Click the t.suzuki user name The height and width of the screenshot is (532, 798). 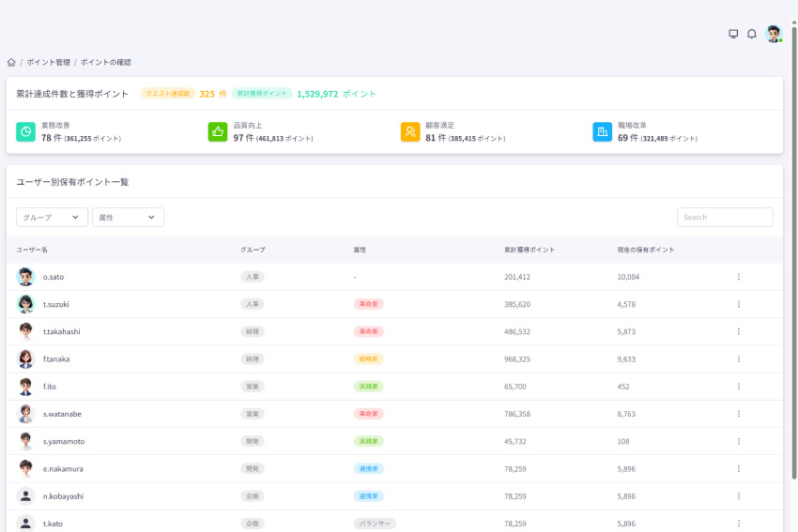(56, 304)
